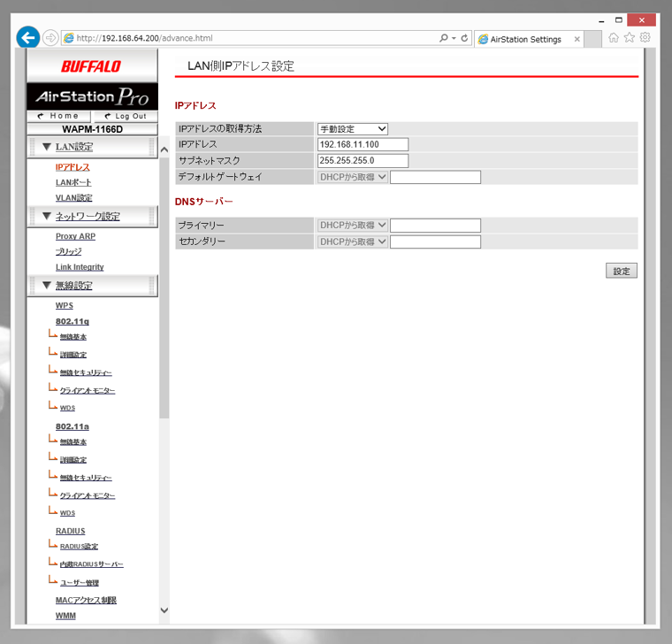Click the 設定 apply button
This screenshot has width=672, height=644.
(x=621, y=271)
